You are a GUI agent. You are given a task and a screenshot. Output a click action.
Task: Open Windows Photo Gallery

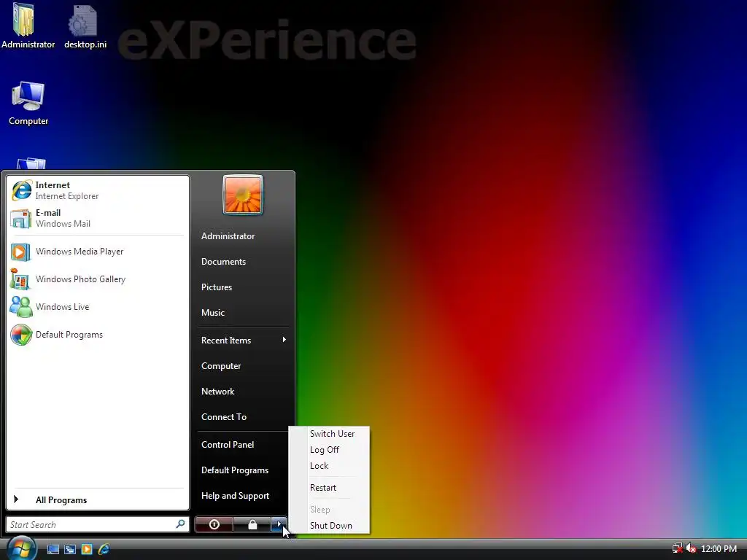[97, 279]
